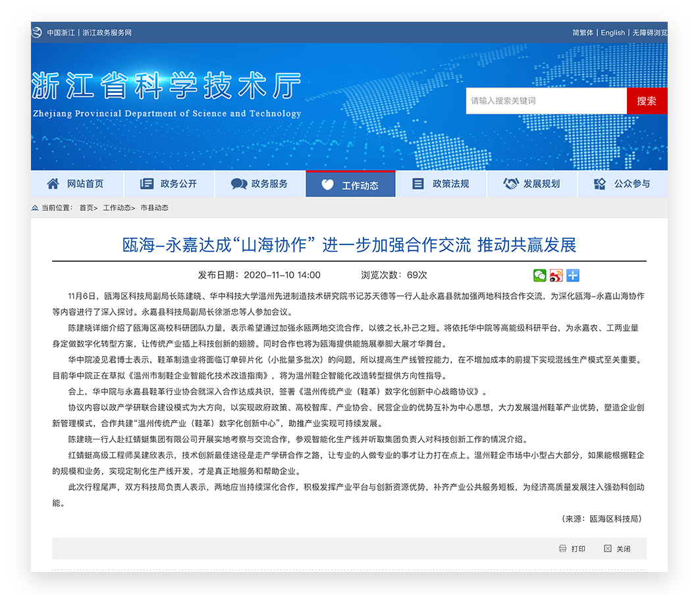Screen dimensions: 700x595
Task: Open more share options plus icon
Action: tap(573, 275)
